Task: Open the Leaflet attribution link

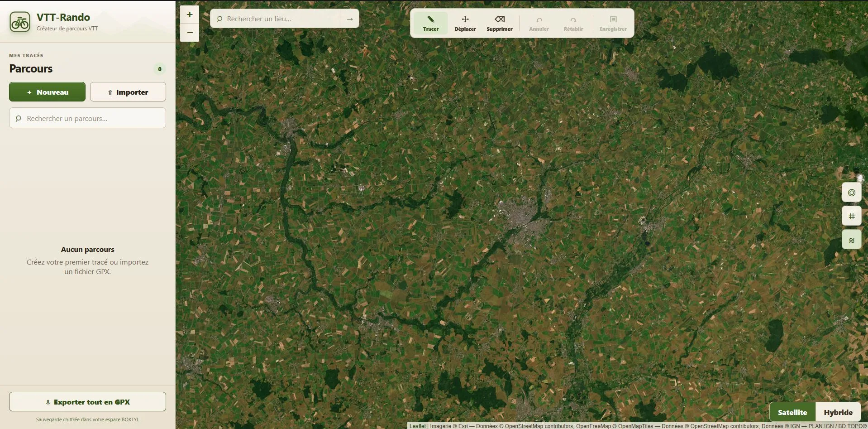Action: 417,426
